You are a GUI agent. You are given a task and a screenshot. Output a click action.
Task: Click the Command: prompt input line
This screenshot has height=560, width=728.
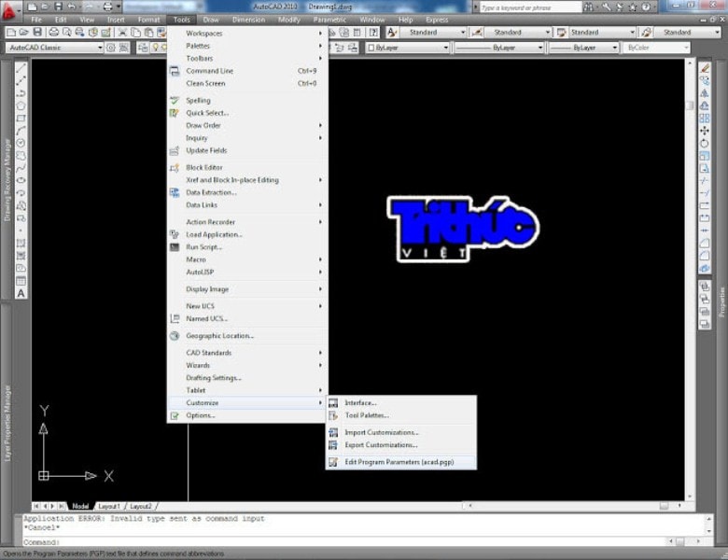pyautogui.click(x=343, y=542)
